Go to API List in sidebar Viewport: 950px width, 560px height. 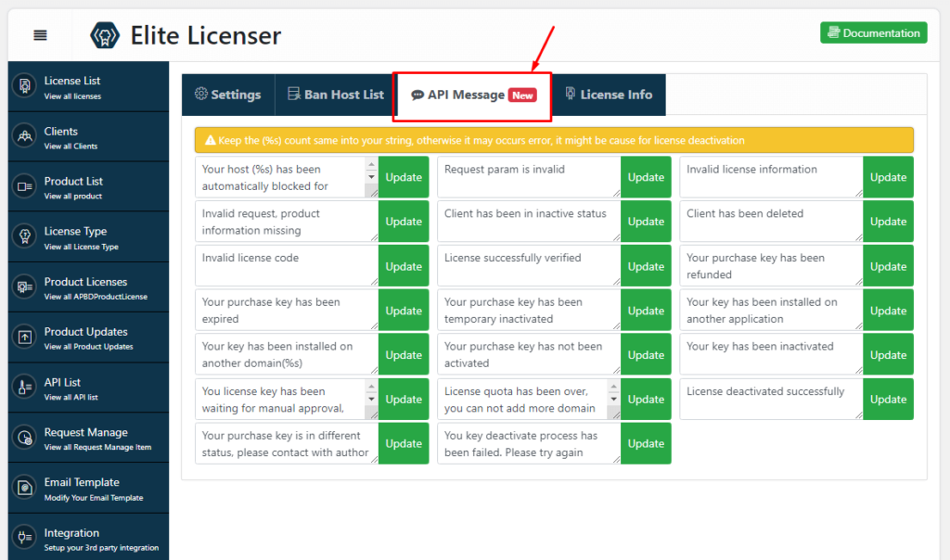tap(88, 388)
